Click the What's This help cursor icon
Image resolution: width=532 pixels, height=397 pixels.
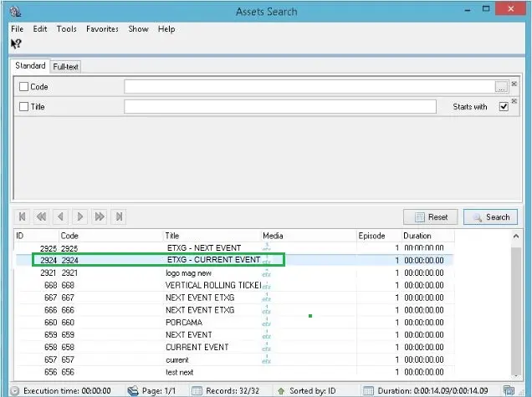(x=16, y=43)
